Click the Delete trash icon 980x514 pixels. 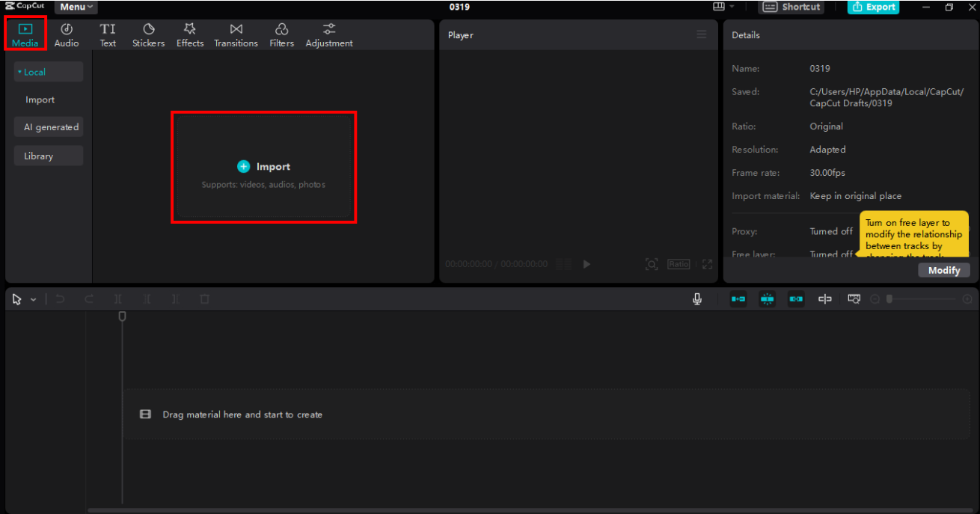click(x=204, y=299)
